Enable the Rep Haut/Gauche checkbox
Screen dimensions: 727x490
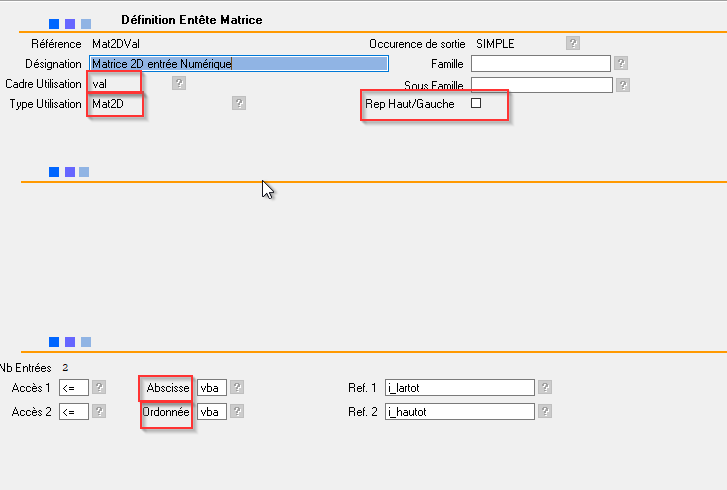[476, 103]
